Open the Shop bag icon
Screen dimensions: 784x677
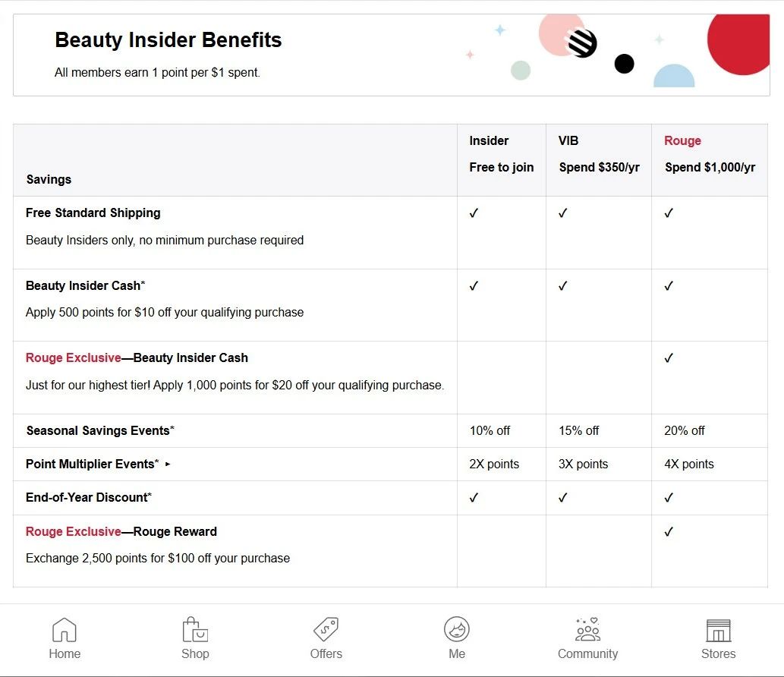point(195,630)
